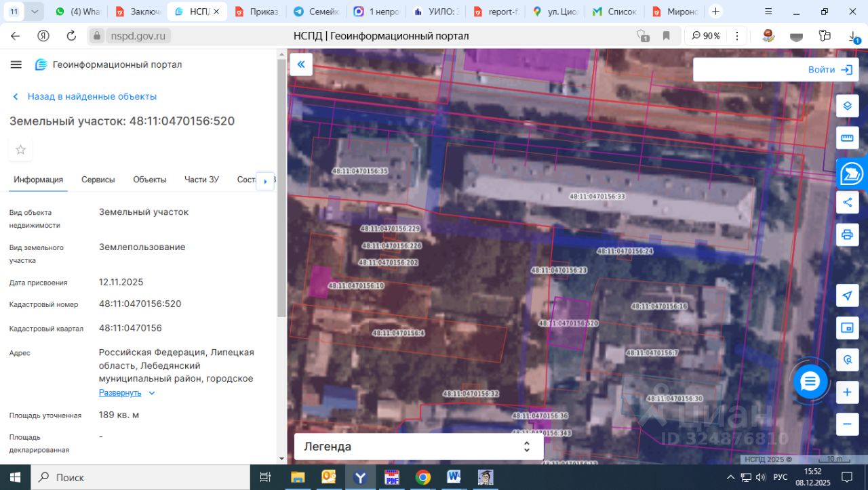This screenshot has height=490, width=868.
Task: Open the Геоинформационный портал home link
Action: coord(108,64)
